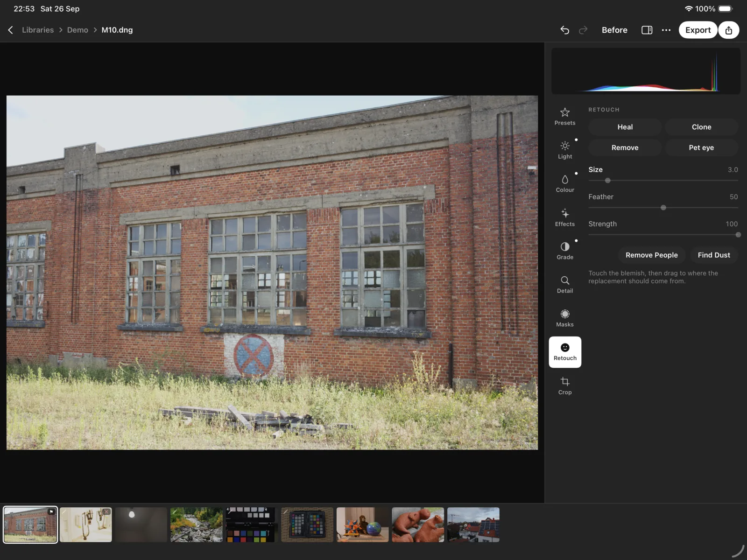Open the Detail panel

[x=565, y=285]
